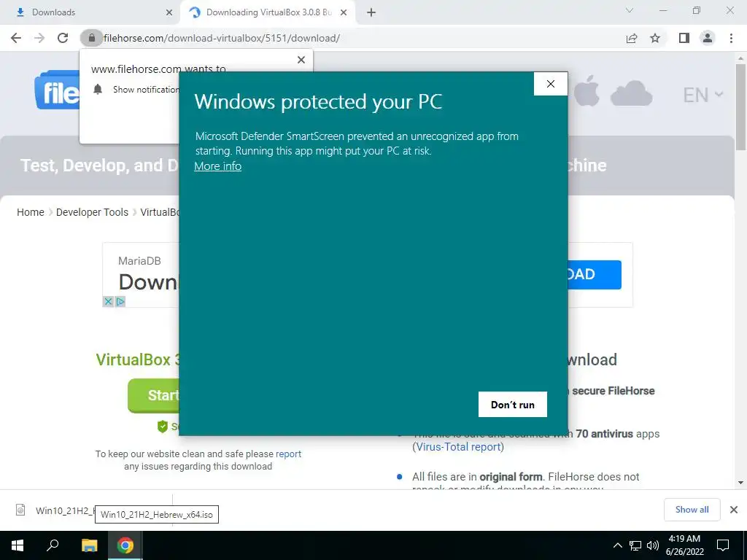The height and width of the screenshot is (560, 747).
Task: Select the Apple Mac platform icon
Action: tap(586, 90)
